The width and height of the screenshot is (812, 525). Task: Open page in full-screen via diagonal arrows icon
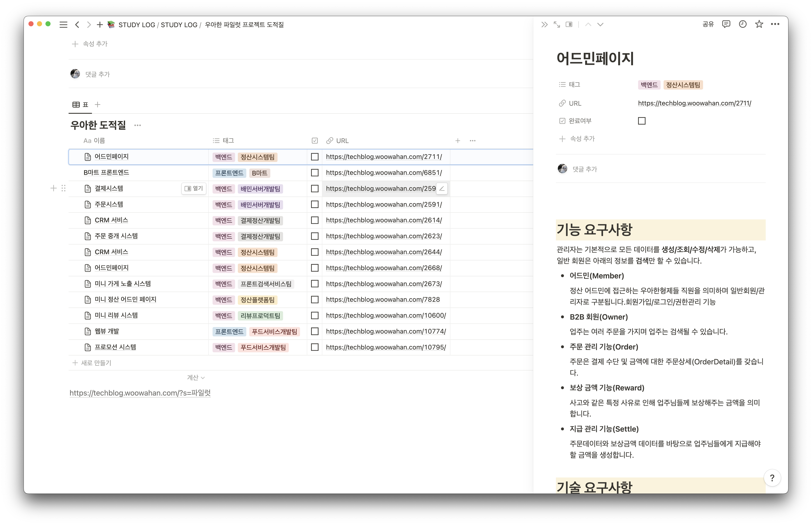557,25
